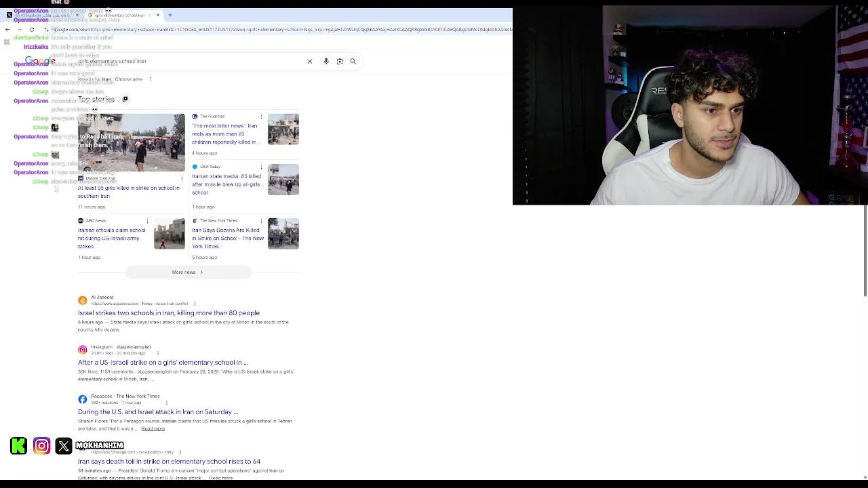Open The Guardian 'most bitter news' story

pyautogui.click(x=226, y=134)
